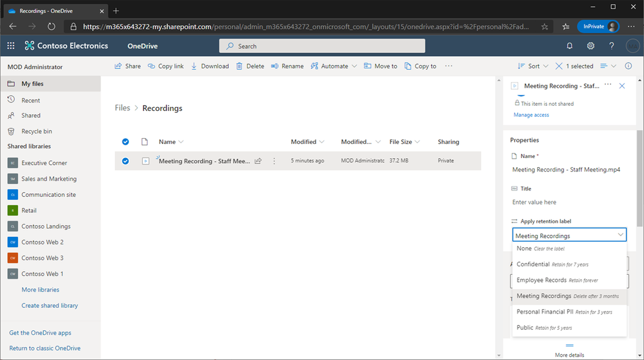Click Copy link in the toolbar

point(166,66)
